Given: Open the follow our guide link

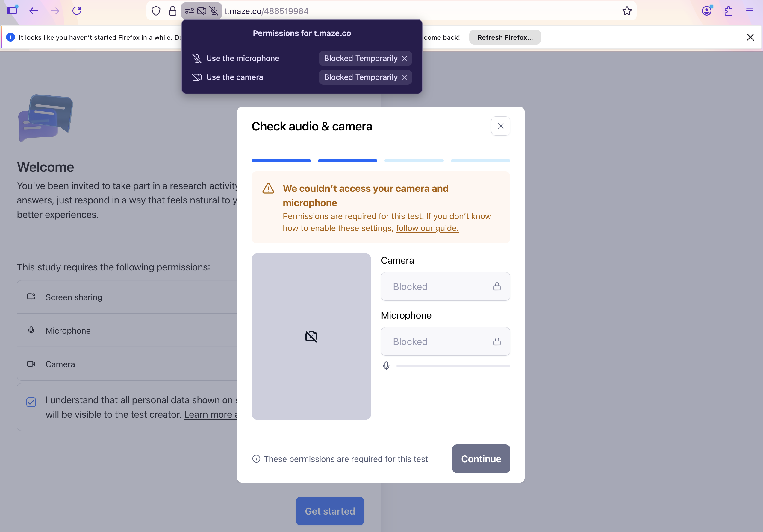Looking at the screenshot, I should tap(427, 228).
